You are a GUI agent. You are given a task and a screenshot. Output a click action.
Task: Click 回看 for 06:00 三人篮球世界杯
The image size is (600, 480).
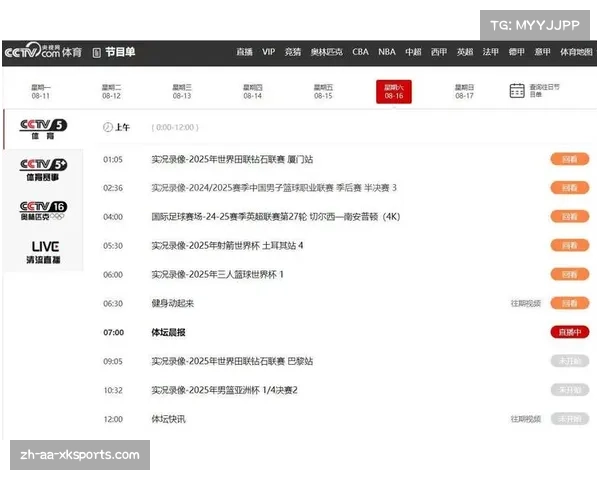(x=570, y=274)
